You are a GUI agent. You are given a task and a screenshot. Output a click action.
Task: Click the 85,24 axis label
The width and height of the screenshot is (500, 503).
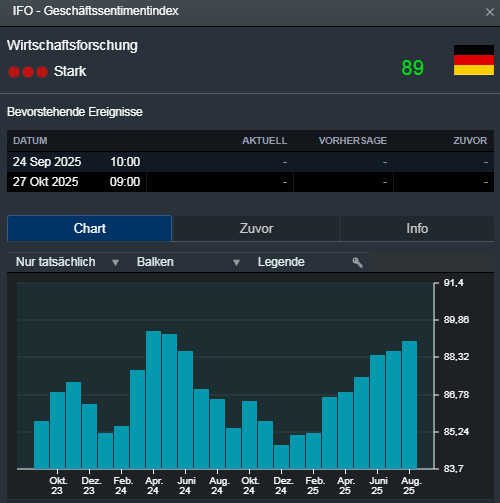pyautogui.click(x=456, y=432)
